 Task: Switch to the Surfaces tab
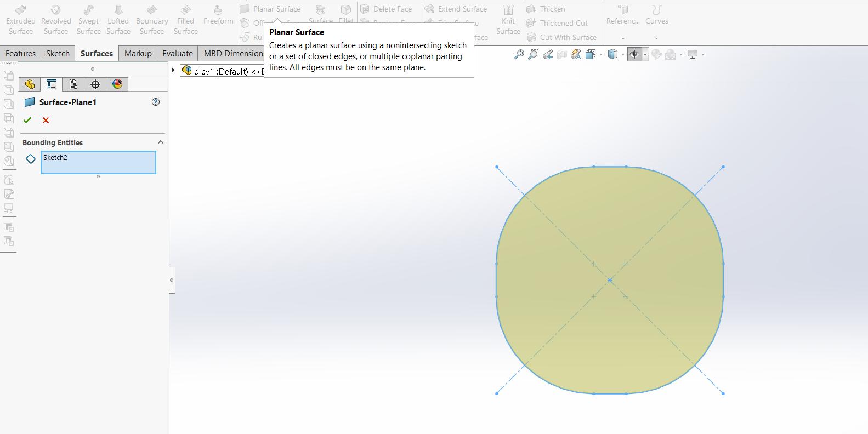pos(97,53)
